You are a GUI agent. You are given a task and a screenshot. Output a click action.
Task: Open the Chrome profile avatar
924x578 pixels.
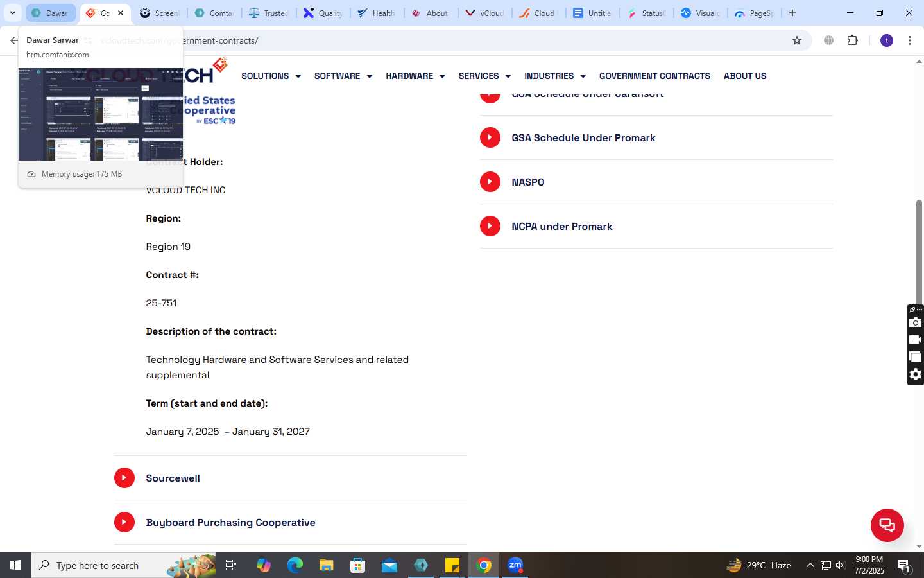(x=887, y=40)
